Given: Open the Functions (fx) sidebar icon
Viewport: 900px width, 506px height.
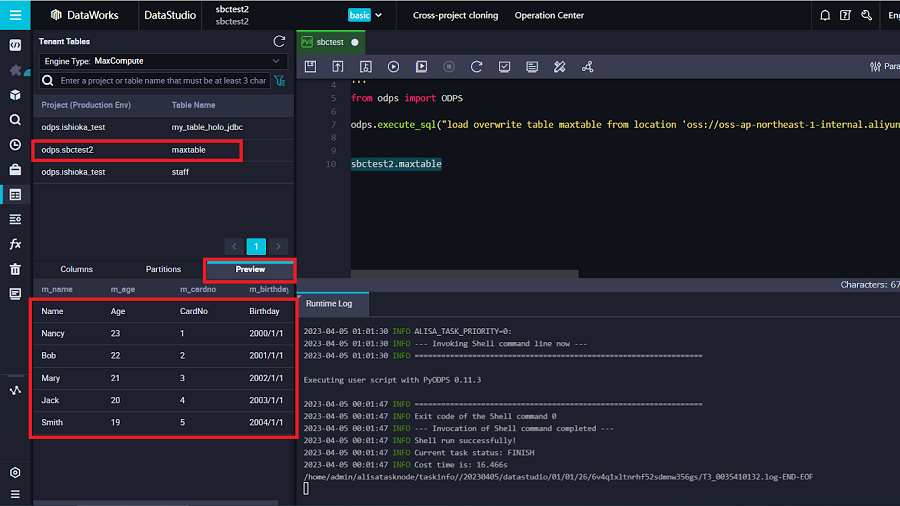Looking at the screenshot, I should point(15,244).
